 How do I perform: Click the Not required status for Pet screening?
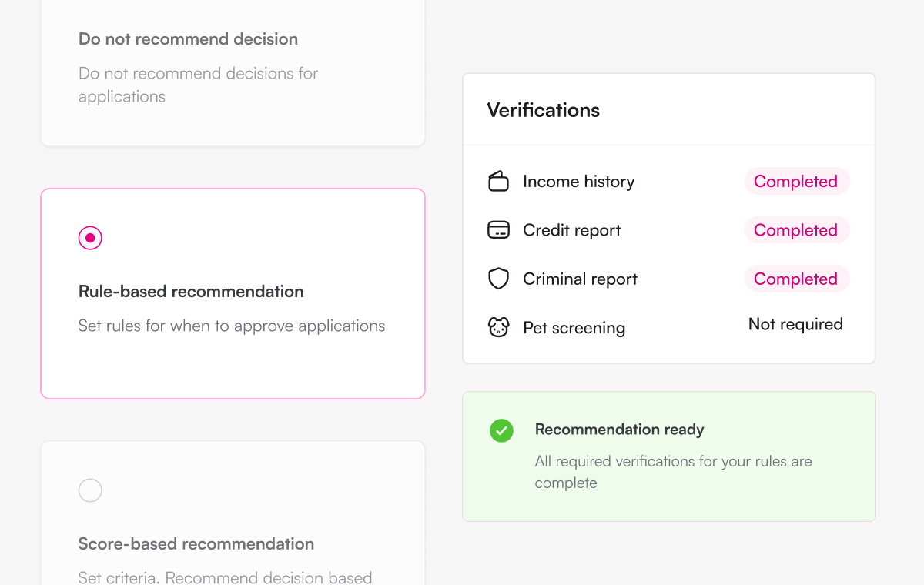795,324
